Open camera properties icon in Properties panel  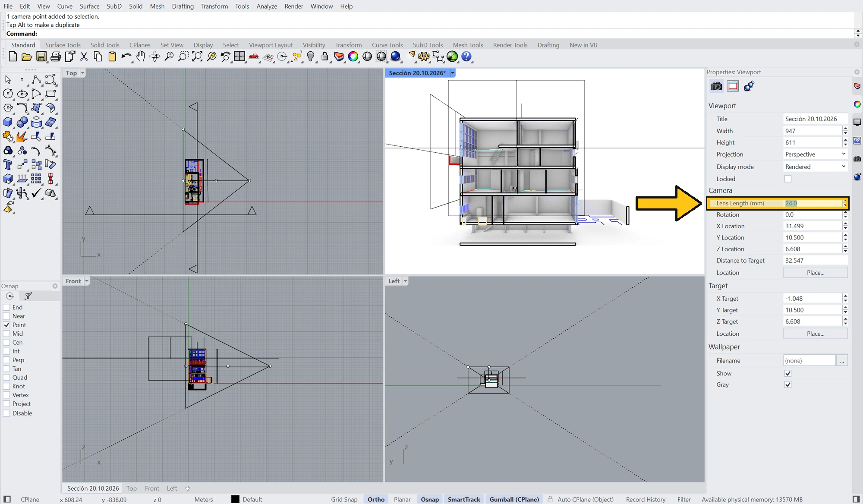click(716, 86)
